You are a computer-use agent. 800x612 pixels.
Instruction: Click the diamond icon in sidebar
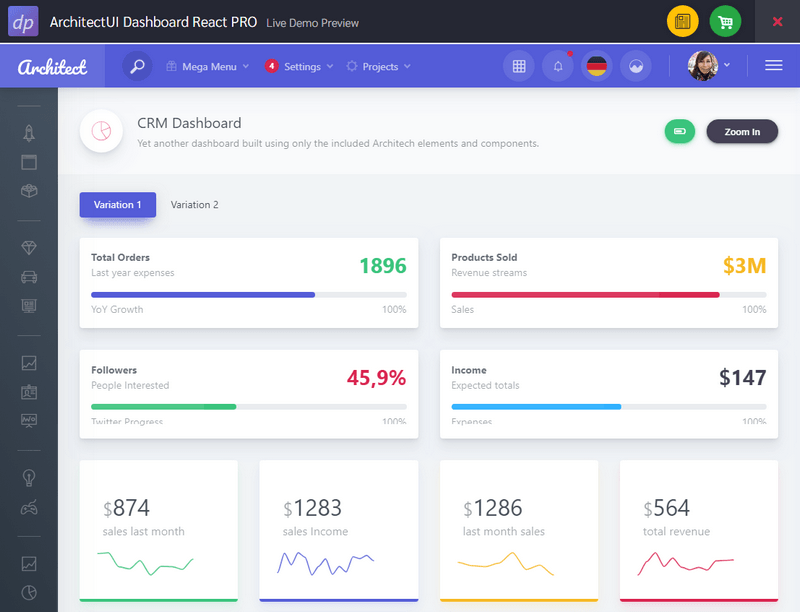click(29, 247)
